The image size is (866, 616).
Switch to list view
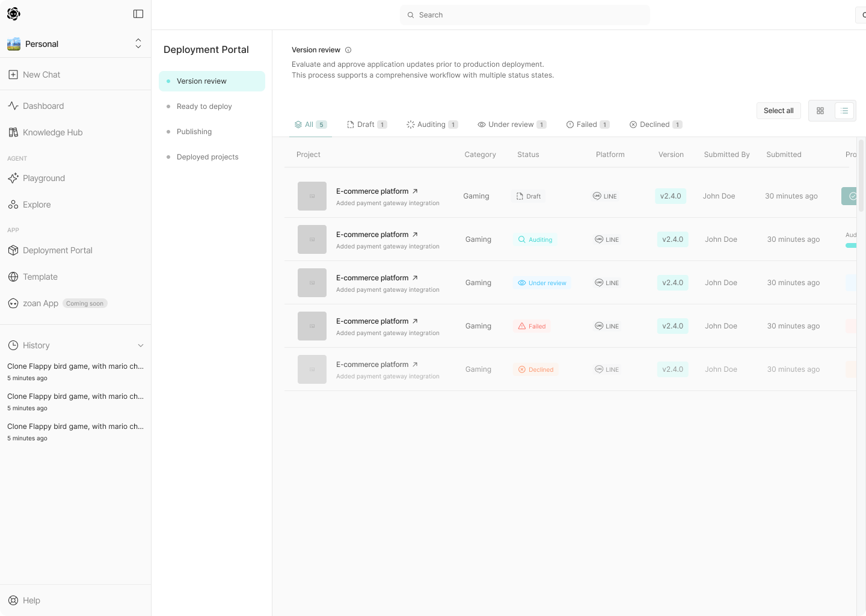point(844,111)
